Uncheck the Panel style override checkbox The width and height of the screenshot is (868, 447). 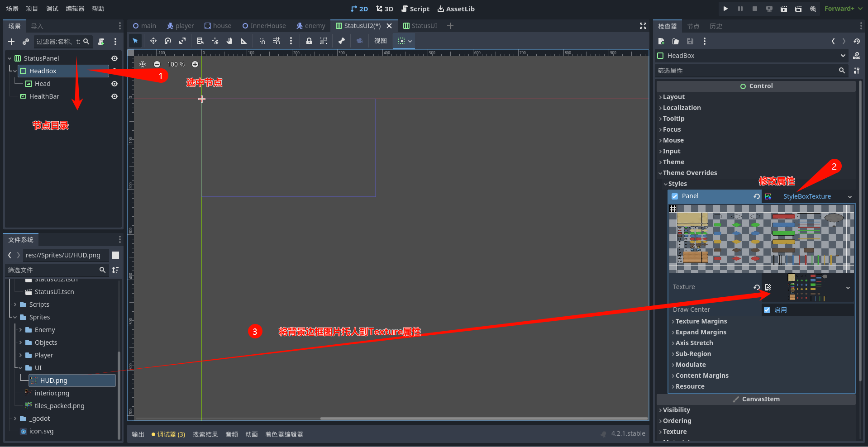[x=675, y=196]
